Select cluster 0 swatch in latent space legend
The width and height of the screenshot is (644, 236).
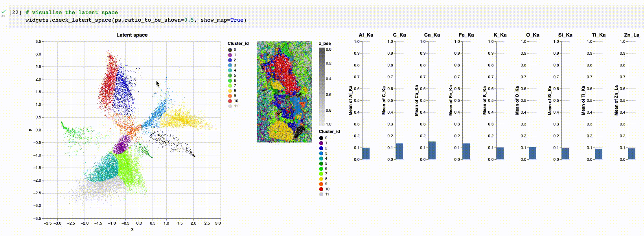(230, 50)
